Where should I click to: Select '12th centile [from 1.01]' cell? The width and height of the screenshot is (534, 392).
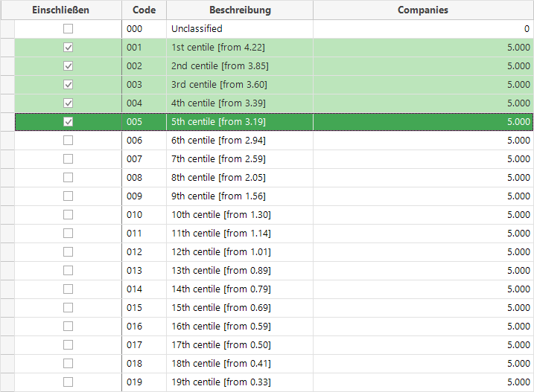240,252
